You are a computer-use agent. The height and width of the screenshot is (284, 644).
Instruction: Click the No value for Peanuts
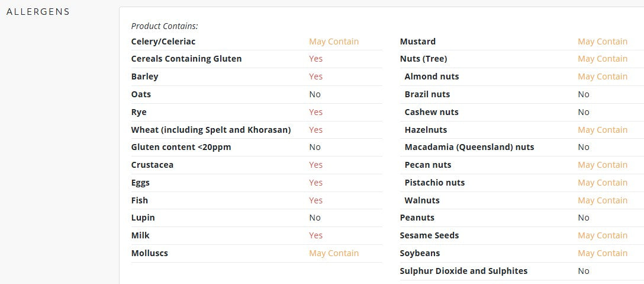[584, 218]
